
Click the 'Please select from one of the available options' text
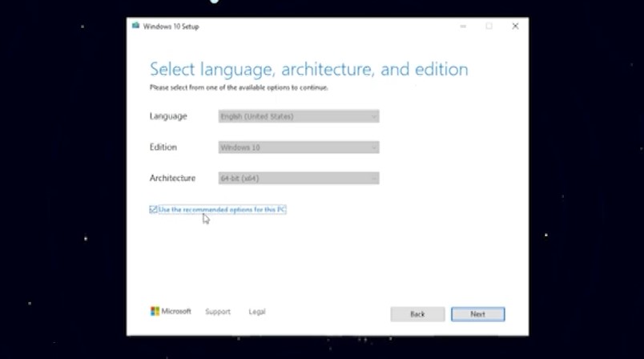point(239,87)
